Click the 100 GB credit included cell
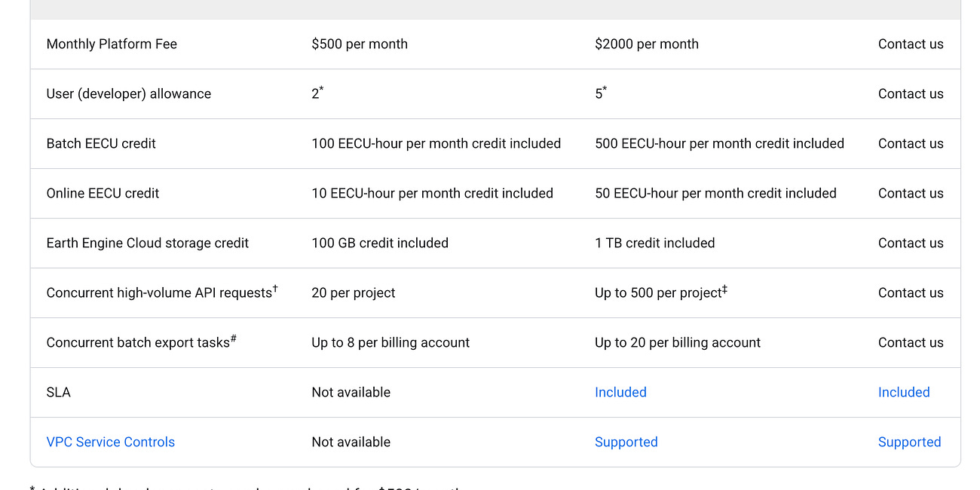Screen dimensions: 980x490 pos(380,243)
